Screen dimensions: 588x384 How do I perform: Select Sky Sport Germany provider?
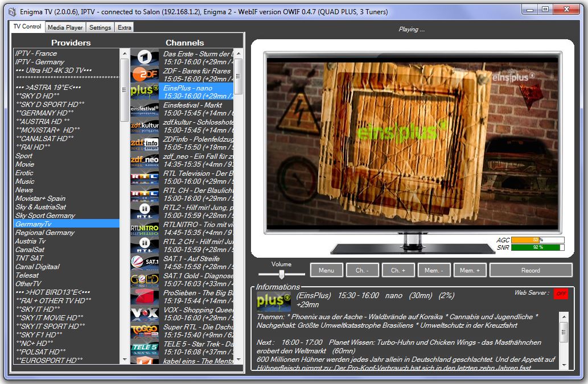(x=45, y=216)
